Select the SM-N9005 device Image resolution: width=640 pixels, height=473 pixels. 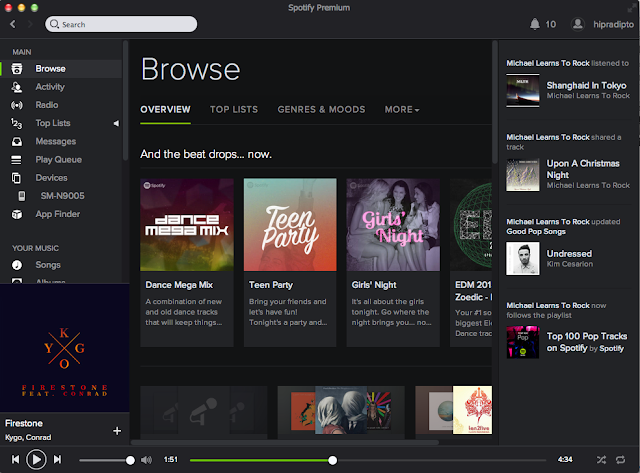(x=61, y=196)
